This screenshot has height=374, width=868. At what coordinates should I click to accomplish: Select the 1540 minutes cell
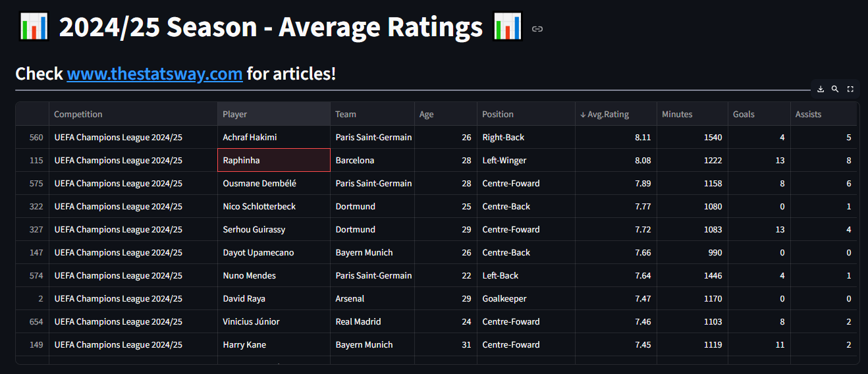pyautogui.click(x=692, y=137)
